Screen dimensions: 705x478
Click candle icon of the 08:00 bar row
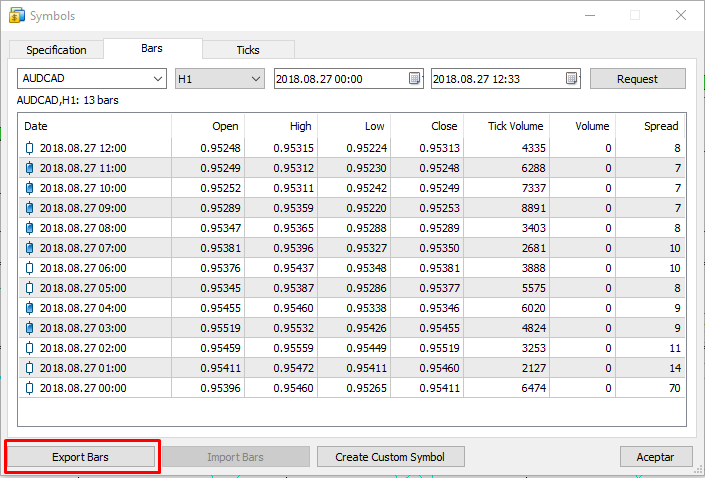point(29,228)
